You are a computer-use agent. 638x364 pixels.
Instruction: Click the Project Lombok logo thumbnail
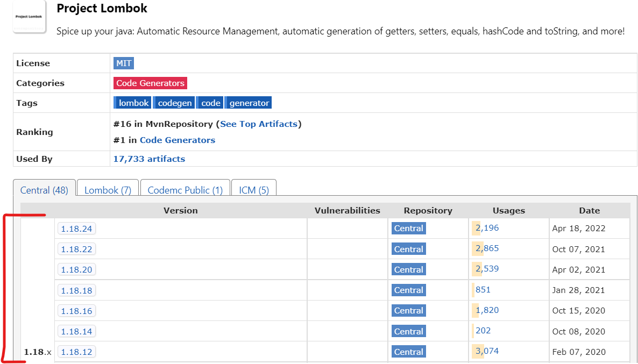[29, 17]
